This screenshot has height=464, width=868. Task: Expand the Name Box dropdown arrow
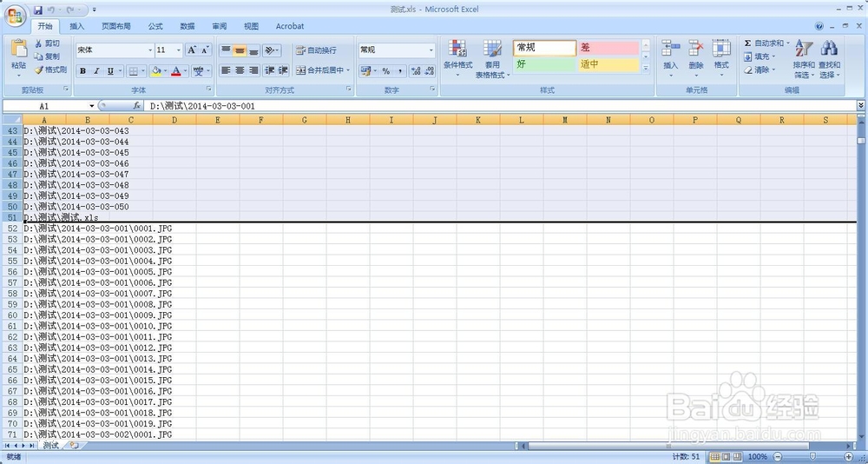click(x=91, y=106)
